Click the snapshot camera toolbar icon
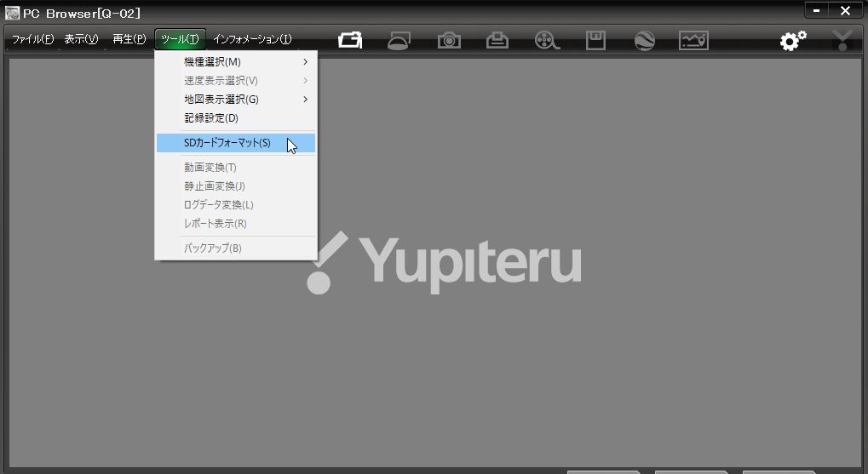The width and height of the screenshot is (868, 474). (x=449, y=40)
